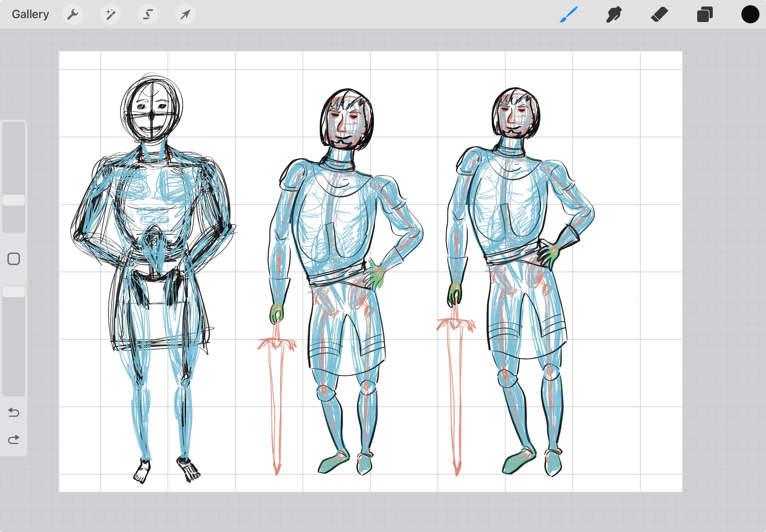Open the Actions wrench menu
The height and width of the screenshot is (532, 766).
click(73, 14)
